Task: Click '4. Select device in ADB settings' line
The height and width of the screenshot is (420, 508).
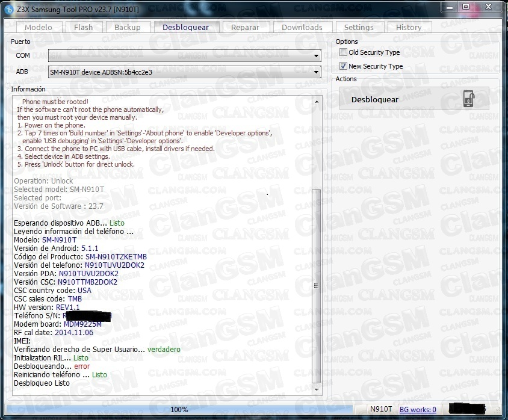Action: pyautogui.click(x=64, y=156)
